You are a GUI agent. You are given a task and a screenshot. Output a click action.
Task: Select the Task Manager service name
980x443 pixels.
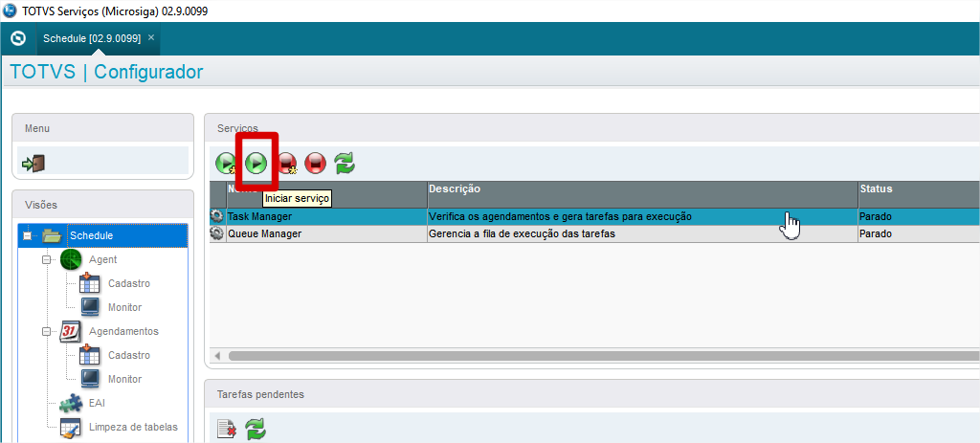click(259, 216)
